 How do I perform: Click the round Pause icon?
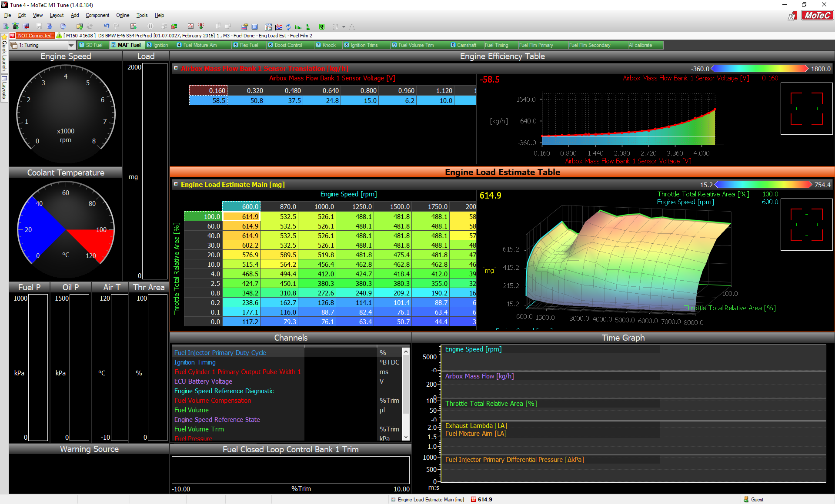click(x=150, y=27)
